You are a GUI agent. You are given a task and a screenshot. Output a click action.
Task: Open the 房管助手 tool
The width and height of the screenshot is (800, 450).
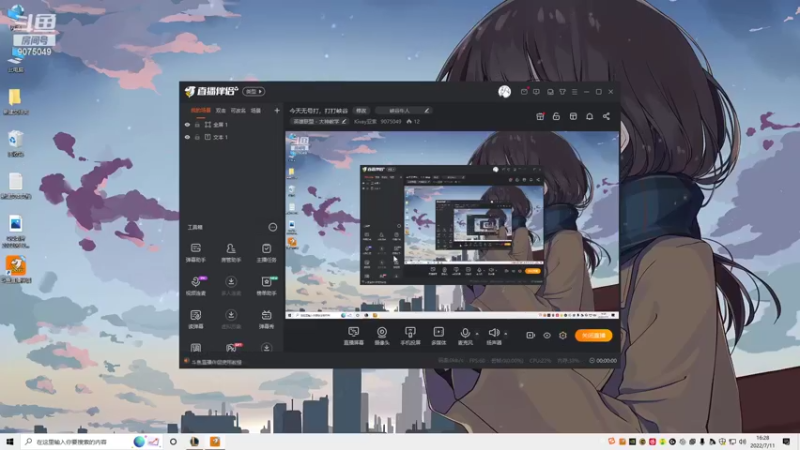pos(231,253)
